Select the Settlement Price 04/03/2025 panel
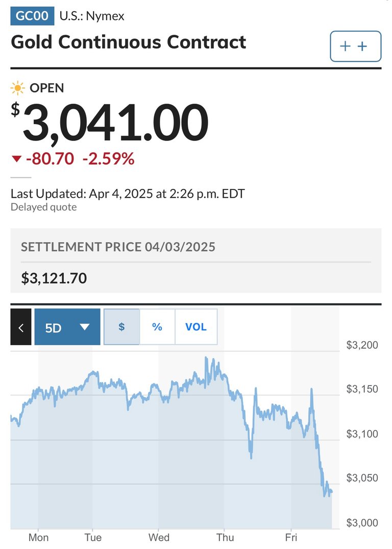The height and width of the screenshot is (549, 392). coord(196,260)
